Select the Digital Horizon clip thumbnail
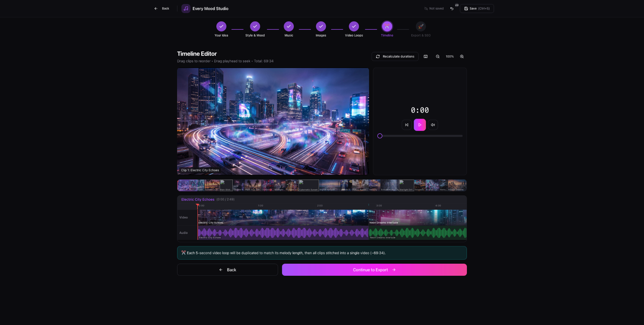 tap(329, 185)
